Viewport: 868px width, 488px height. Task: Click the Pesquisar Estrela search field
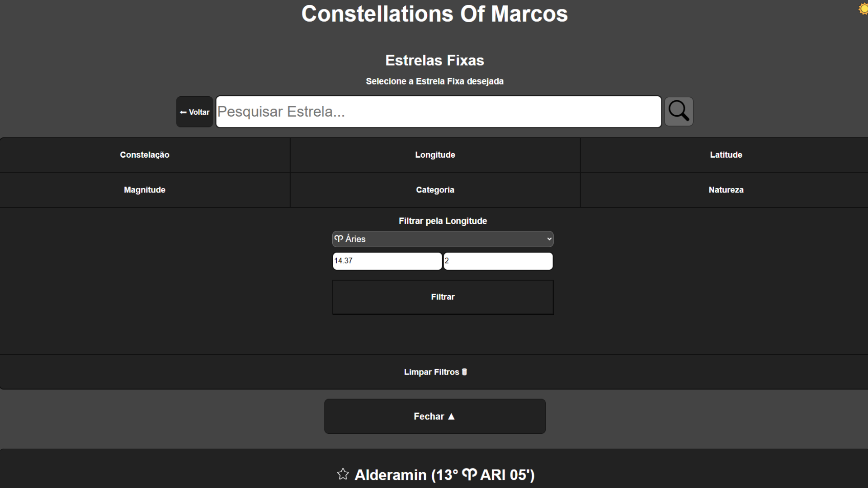(438, 111)
